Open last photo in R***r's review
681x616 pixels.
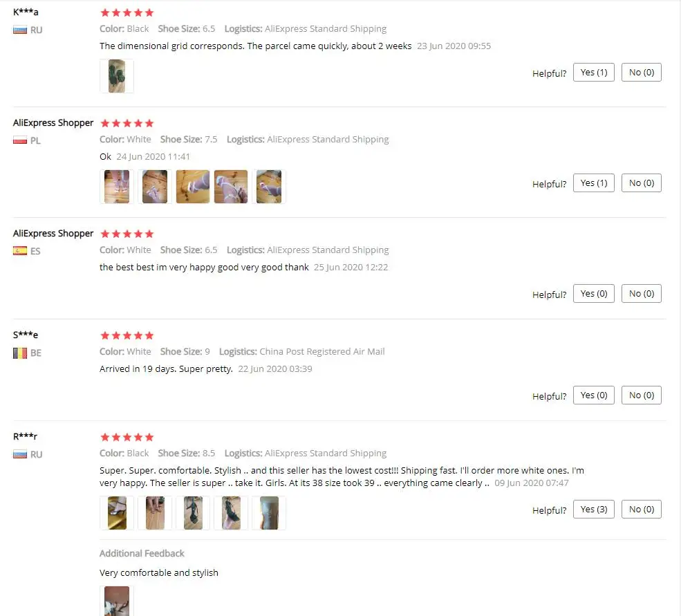tap(269, 512)
